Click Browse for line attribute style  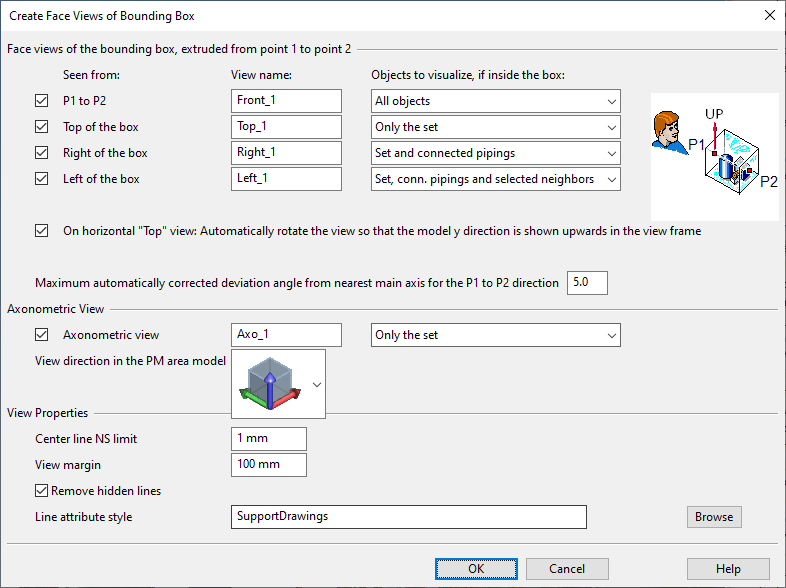(713, 517)
